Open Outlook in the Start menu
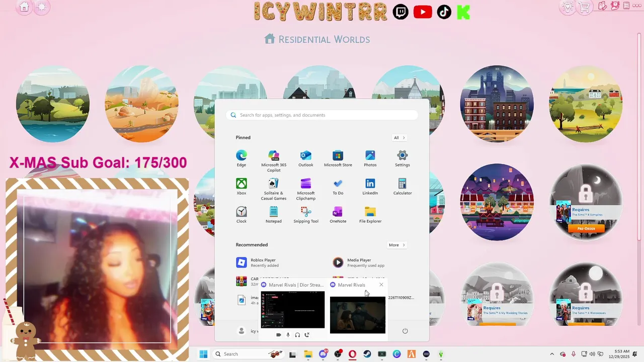 pyautogui.click(x=305, y=158)
